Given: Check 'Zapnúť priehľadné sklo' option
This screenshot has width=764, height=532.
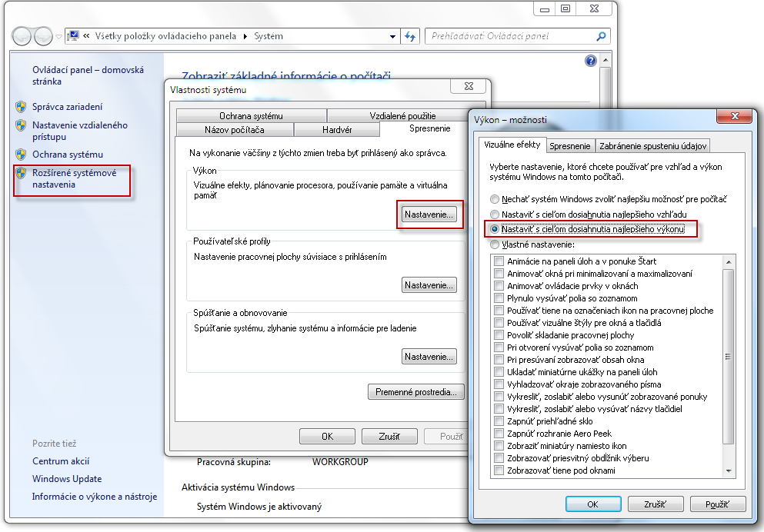Looking at the screenshot, I should 499,421.
